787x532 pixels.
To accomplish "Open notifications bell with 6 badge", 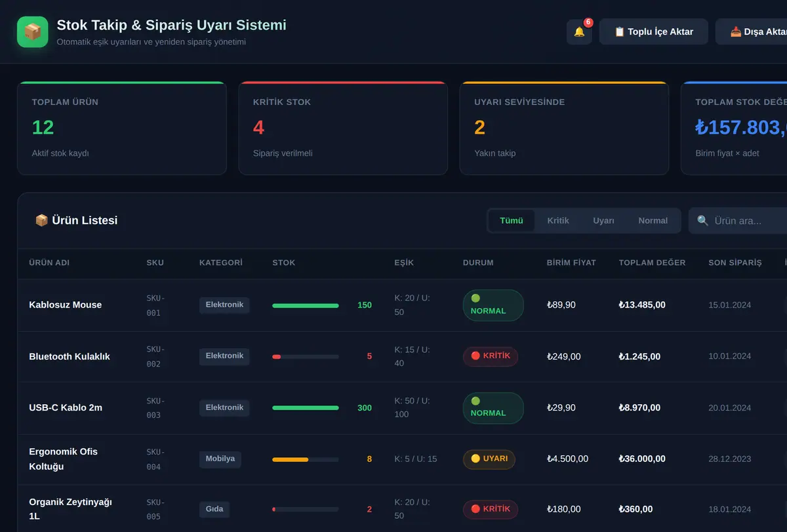I will click(579, 31).
